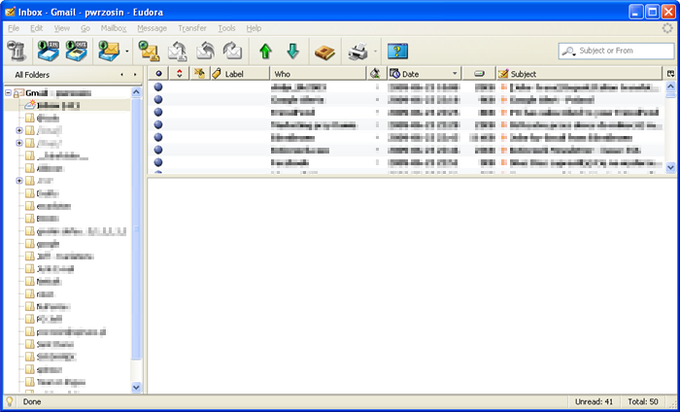Image resolution: width=680 pixels, height=412 pixels.
Task: Open the dropdown arrow beside Check Mail
Action: [127, 51]
